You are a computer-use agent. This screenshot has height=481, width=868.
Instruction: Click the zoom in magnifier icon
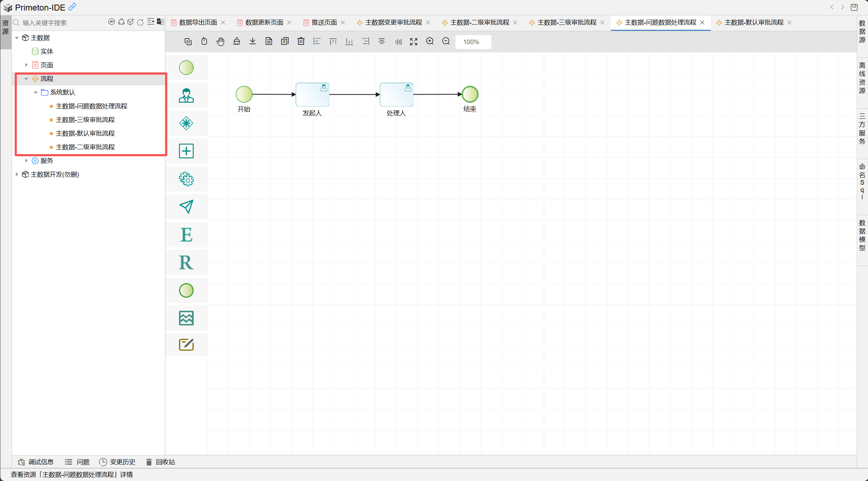(430, 42)
